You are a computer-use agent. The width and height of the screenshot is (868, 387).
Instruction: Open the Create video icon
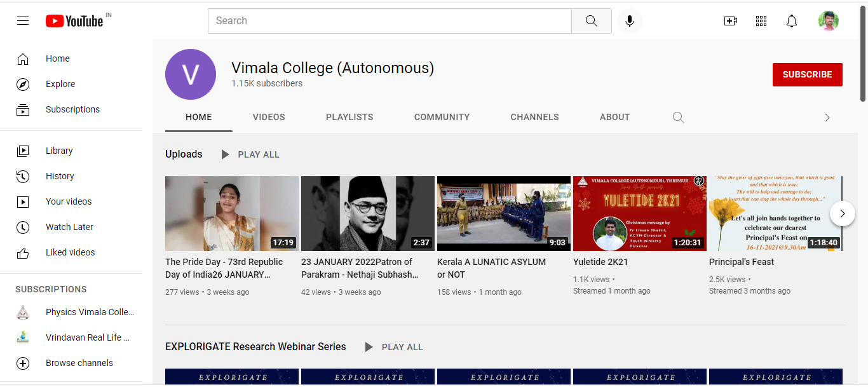tap(731, 21)
